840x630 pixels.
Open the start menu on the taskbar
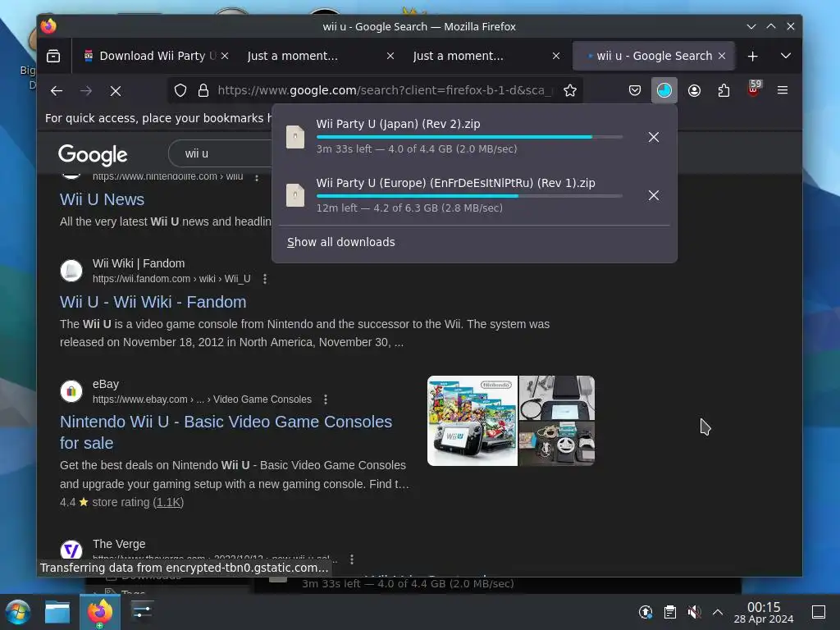pos(18,612)
